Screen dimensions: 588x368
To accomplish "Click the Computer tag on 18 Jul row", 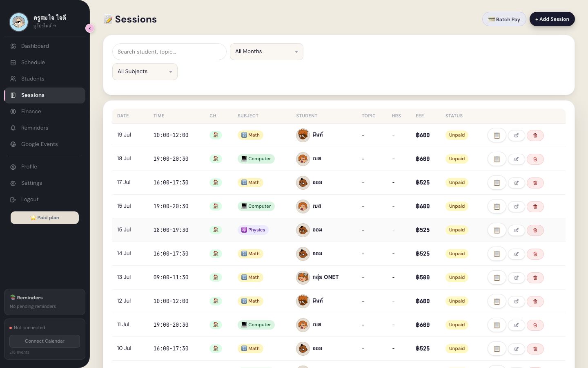I will (256, 159).
